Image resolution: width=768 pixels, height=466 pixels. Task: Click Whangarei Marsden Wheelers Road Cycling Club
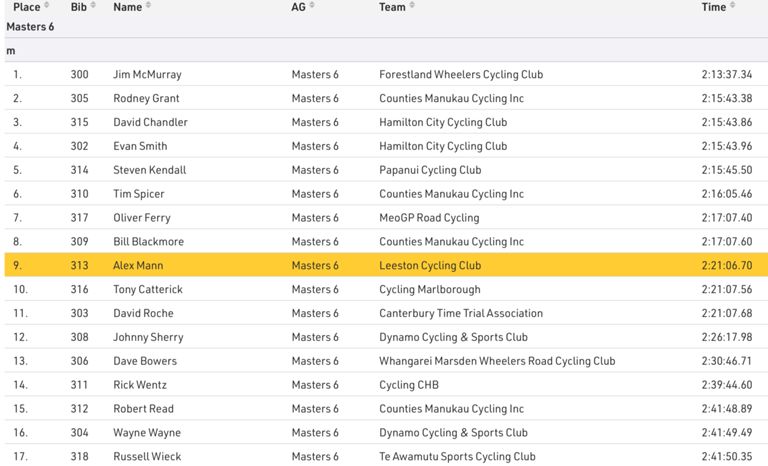pos(497,361)
